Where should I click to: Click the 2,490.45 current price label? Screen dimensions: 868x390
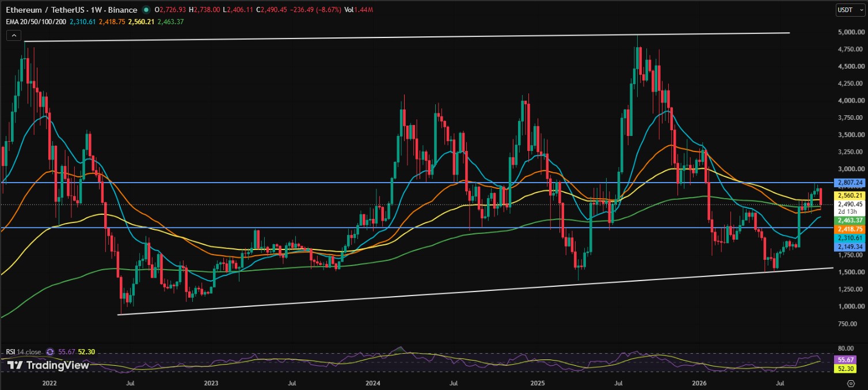pos(849,204)
